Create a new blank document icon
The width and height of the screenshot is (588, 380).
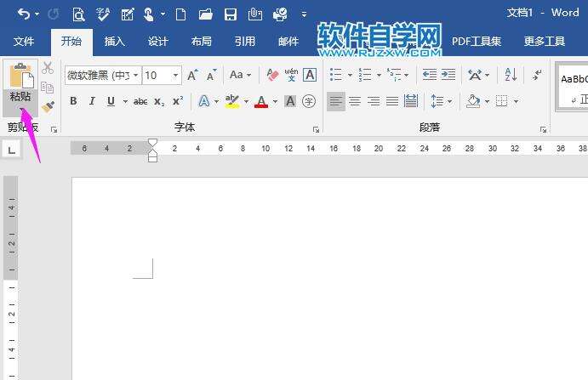coord(180,14)
